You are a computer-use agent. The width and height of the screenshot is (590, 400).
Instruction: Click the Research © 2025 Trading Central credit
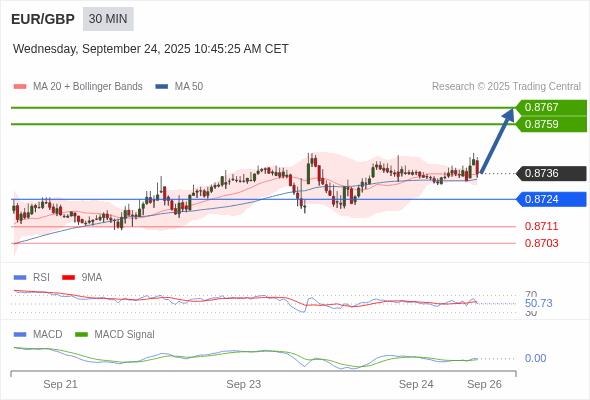pos(506,87)
